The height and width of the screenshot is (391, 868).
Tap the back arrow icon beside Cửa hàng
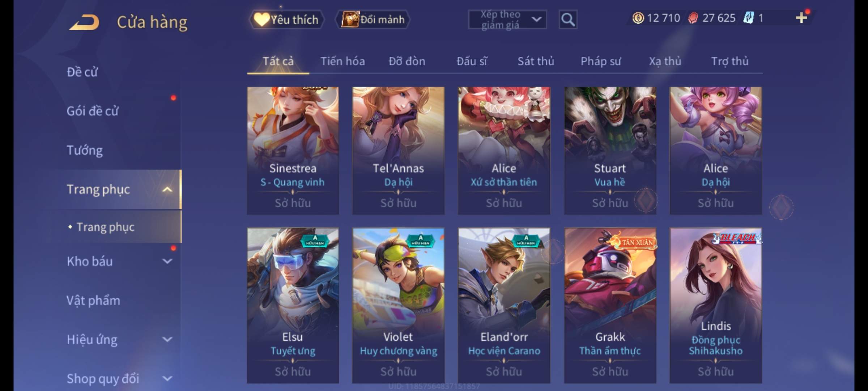85,22
